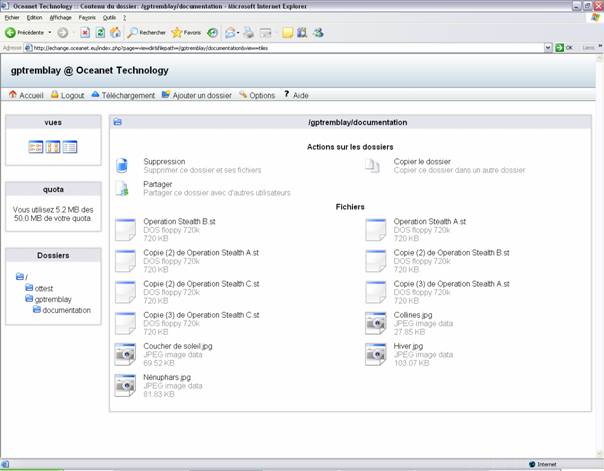Open file Copie (2) de Operation Stealth B.st

[451, 253]
